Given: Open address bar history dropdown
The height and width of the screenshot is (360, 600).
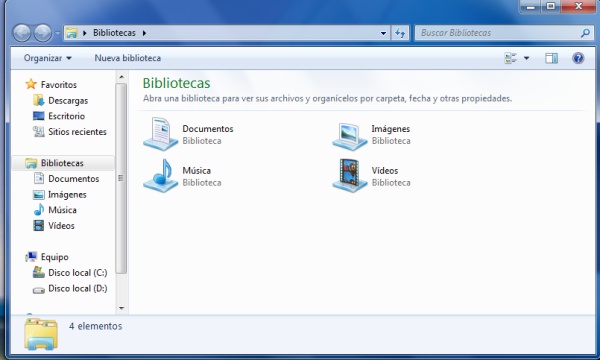Looking at the screenshot, I should point(383,33).
